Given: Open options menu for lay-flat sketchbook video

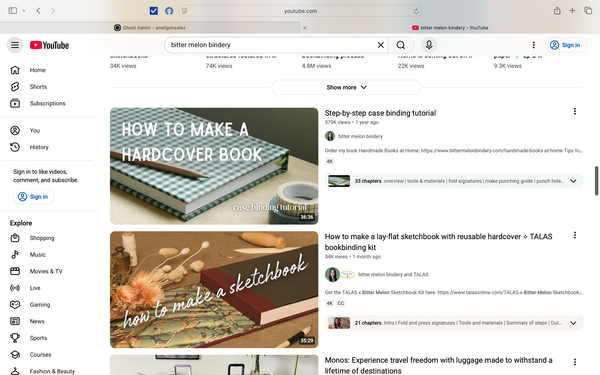Looking at the screenshot, I should click(574, 235).
